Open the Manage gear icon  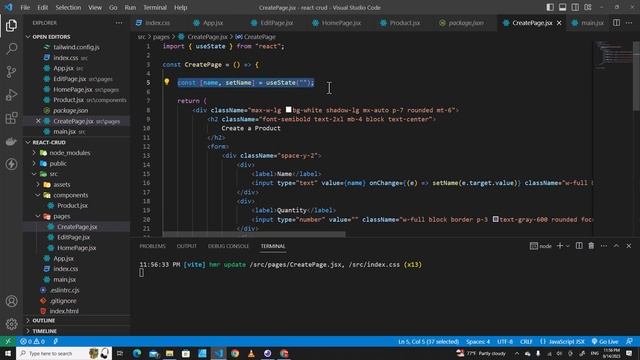click(11, 324)
